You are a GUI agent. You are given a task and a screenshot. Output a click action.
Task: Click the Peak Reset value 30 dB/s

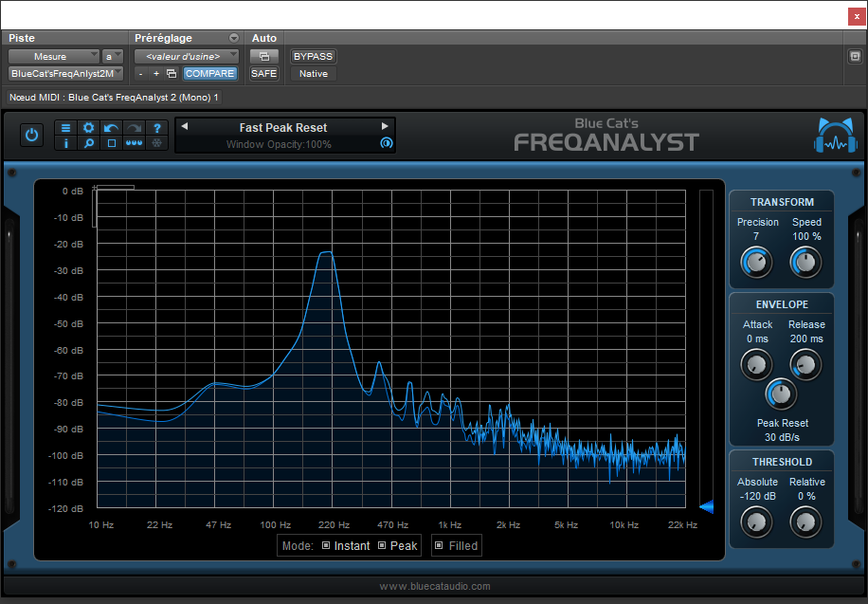click(x=782, y=437)
